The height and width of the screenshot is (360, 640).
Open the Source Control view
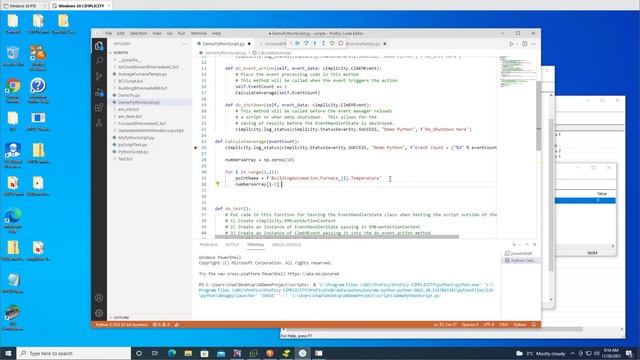point(99,76)
